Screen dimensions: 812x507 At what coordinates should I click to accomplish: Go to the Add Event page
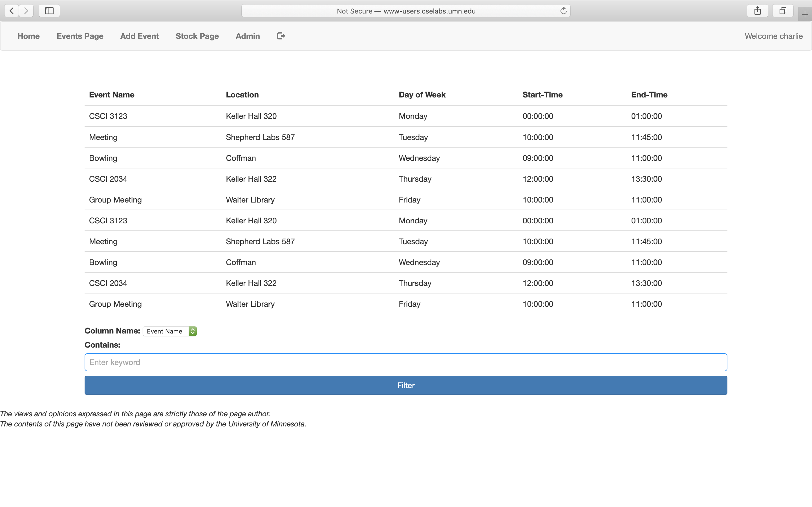coord(140,36)
